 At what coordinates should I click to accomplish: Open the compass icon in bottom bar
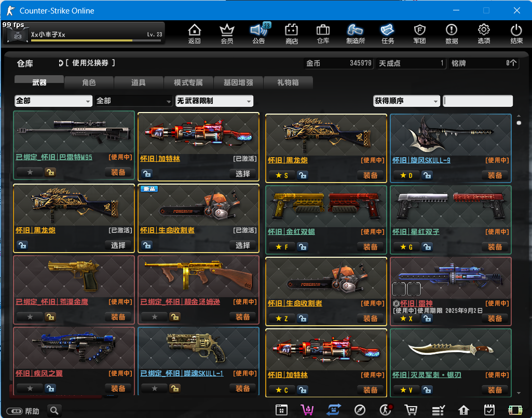360,410
